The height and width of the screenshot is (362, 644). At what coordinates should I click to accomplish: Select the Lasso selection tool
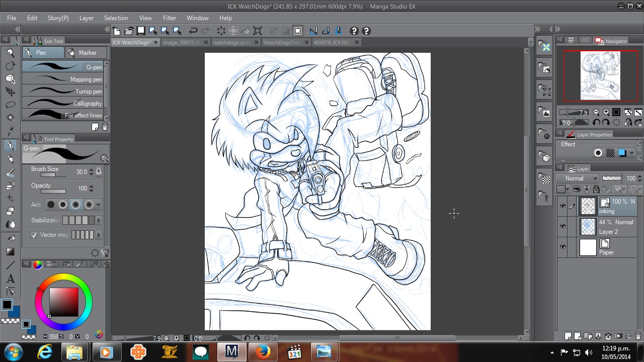[x=10, y=105]
